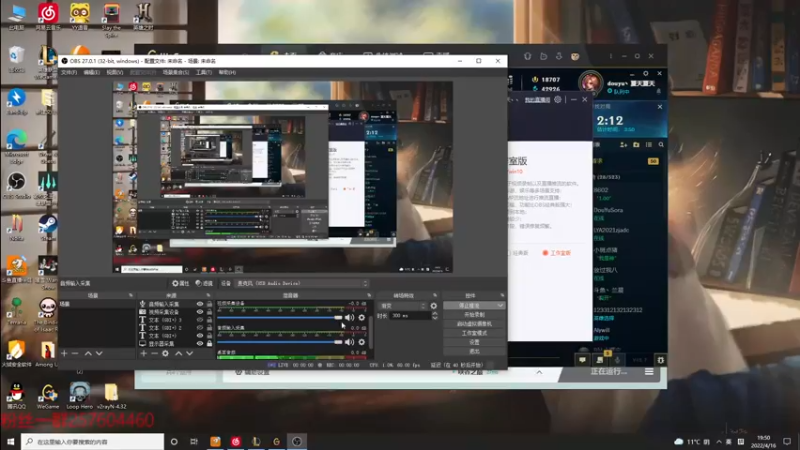Expand chevron in bottom bar of background window
800x450 pixels.
pyautogui.click(x=539, y=372)
